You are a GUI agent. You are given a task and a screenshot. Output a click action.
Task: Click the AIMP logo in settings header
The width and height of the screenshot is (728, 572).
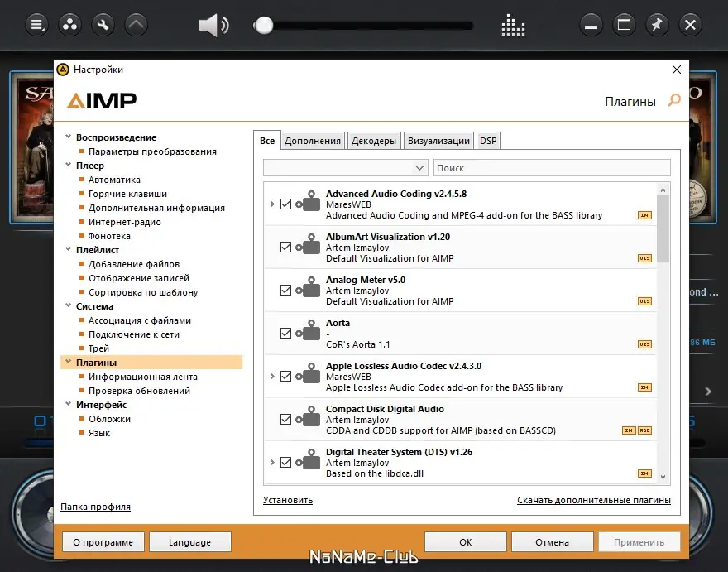(102, 100)
